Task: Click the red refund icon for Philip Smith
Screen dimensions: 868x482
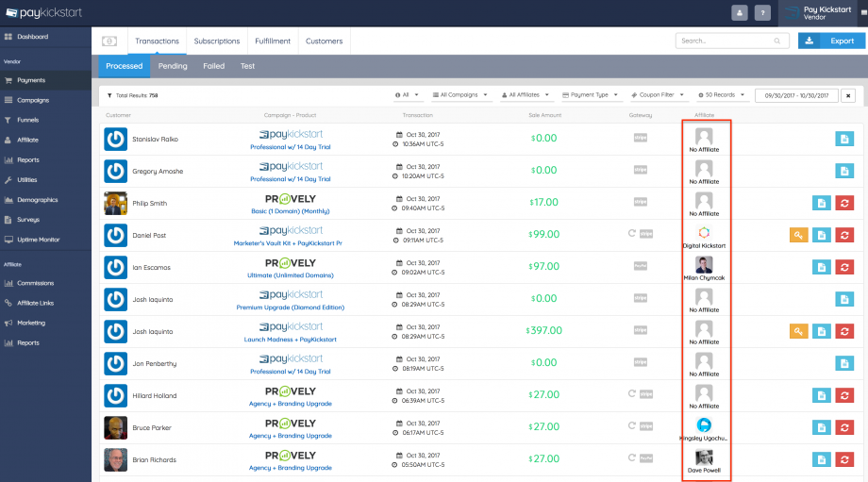Action: pos(843,203)
